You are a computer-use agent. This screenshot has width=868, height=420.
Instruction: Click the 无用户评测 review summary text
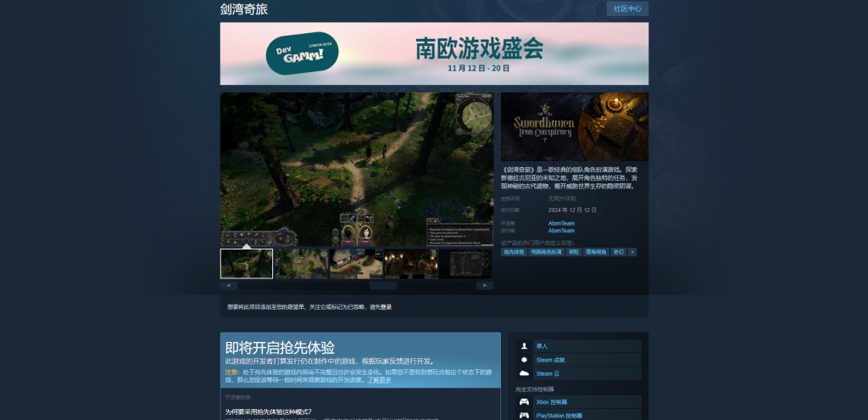(x=562, y=199)
